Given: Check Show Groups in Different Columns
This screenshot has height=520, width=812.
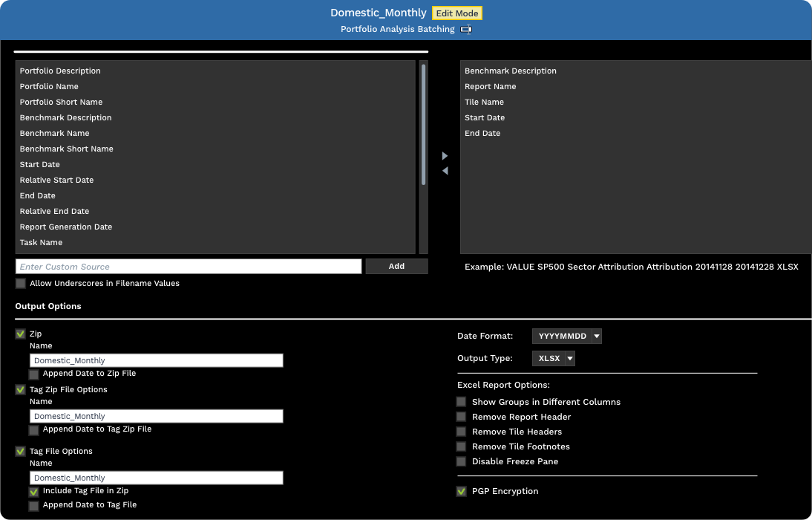Looking at the screenshot, I should [x=461, y=401].
